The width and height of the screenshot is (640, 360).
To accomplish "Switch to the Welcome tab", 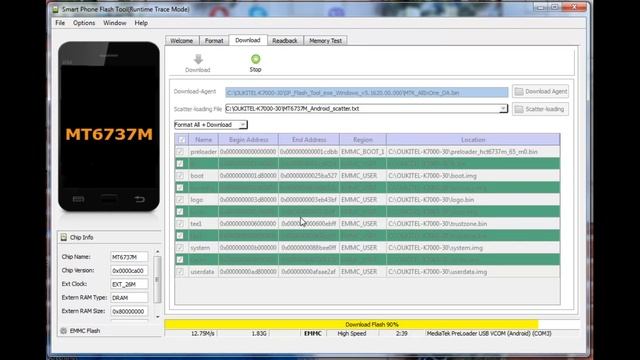I will [x=182, y=41].
